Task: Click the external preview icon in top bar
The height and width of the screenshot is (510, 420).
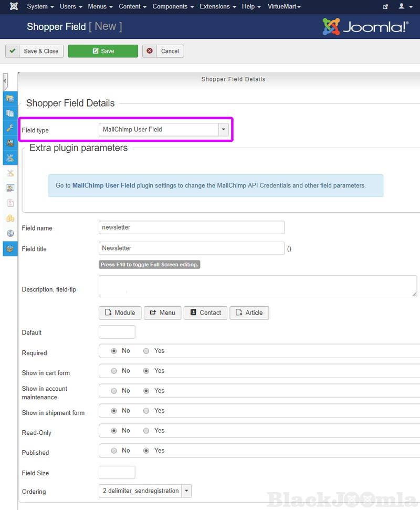Action: 385,7
